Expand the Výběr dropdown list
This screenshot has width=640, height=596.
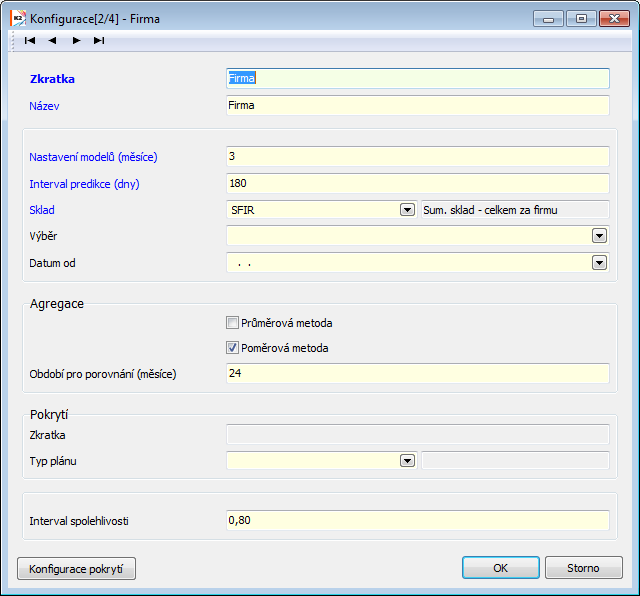[x=599, y=236]
